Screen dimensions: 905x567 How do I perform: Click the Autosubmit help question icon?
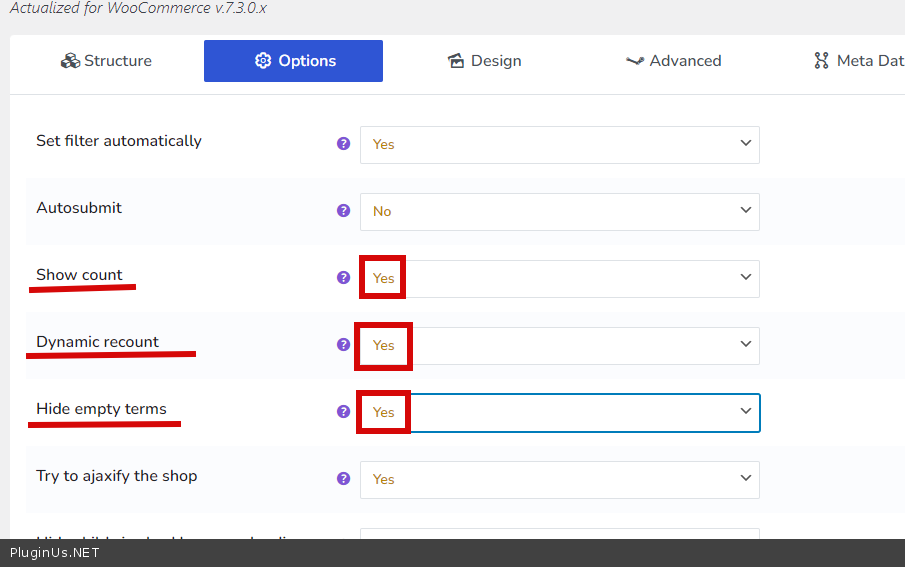pos(344,211)
